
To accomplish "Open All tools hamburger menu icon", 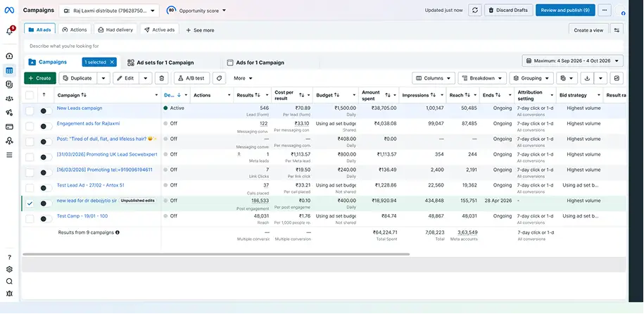I will point(9,155).
